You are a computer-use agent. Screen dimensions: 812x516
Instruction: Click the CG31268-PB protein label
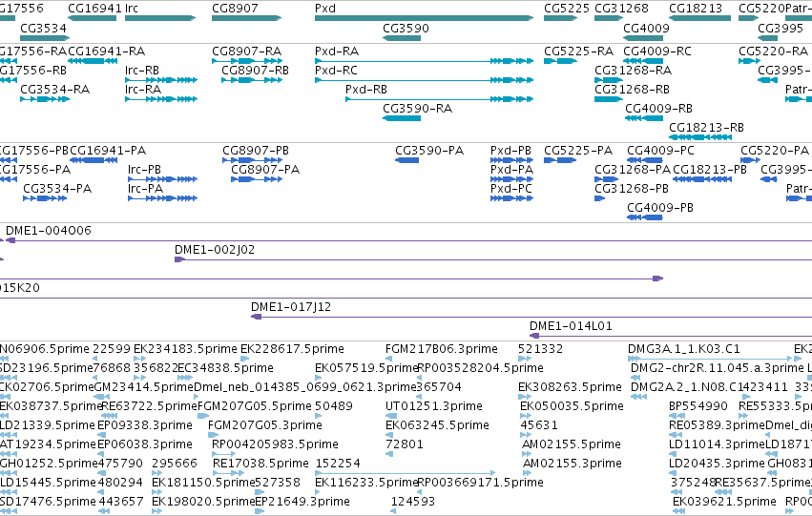pyautogui.click(x=632, y=189)
